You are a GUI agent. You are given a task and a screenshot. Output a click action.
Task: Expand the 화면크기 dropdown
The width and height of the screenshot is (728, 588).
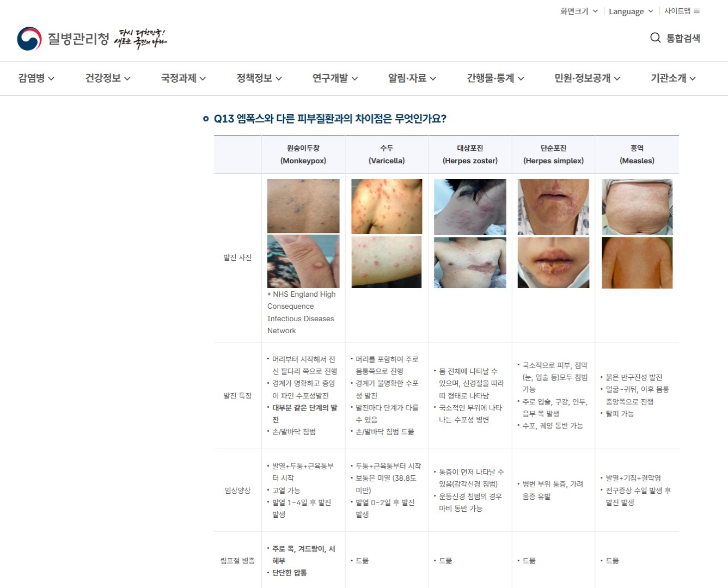click(x=579, y=11)
